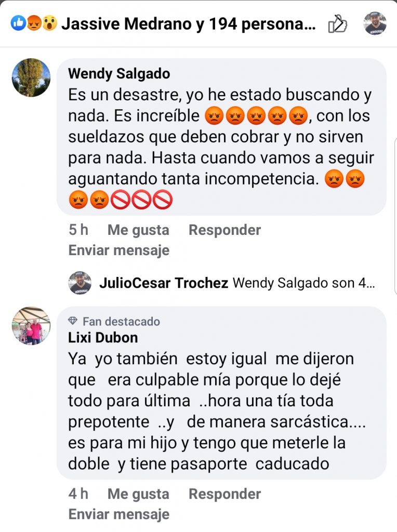Image resolution: width=397 pixels, height=532 pixels.
Task: Open Lixi Dubon's profile picture
Action: (31, 326)
